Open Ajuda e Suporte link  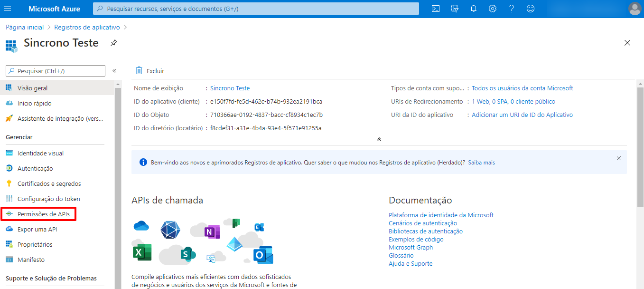pyautogui.click(x=411, y=263)
